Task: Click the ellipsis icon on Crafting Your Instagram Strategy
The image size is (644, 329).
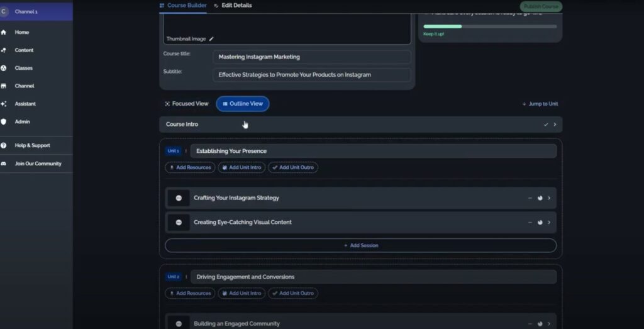Action: click(179, 198)
